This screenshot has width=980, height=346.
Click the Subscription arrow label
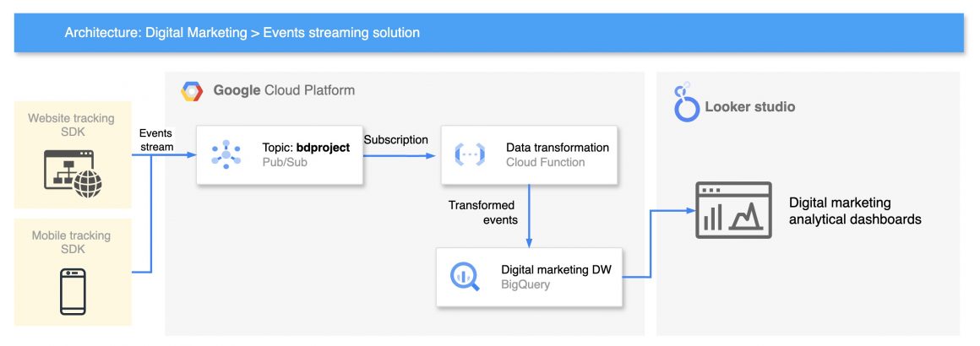click(x=396, y=139)
